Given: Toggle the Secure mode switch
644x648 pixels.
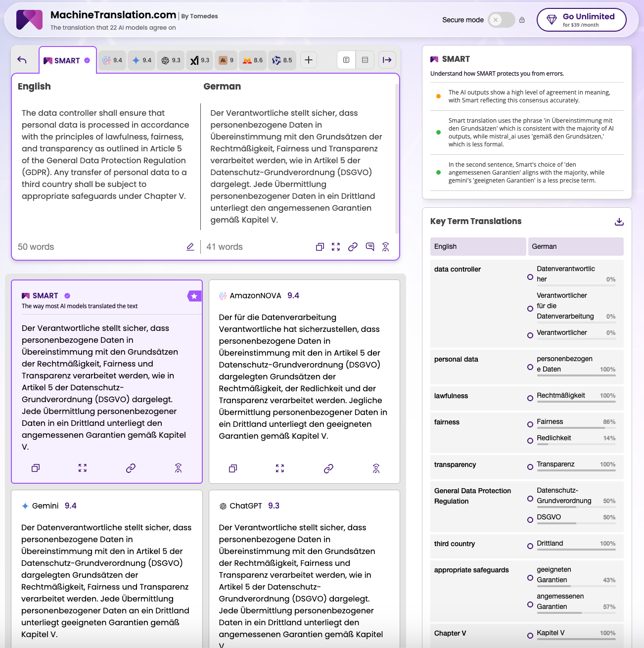Looking at the screenshot, I should (501, 20).
